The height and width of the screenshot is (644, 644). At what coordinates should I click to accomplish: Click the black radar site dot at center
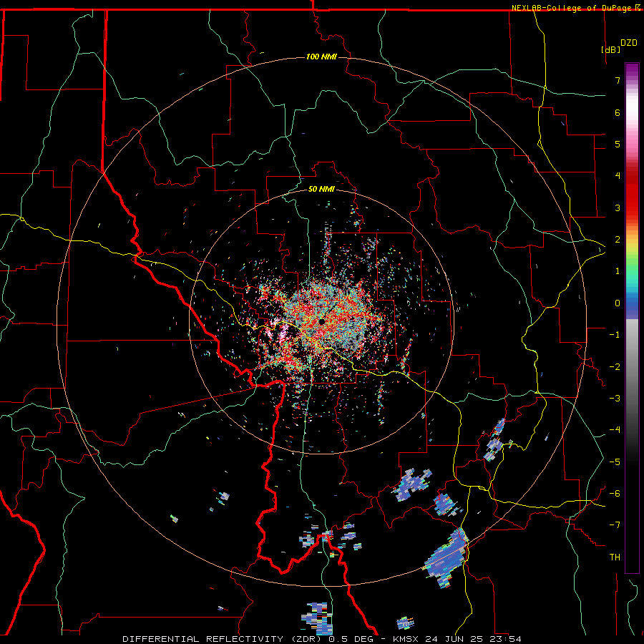(321, 321)
